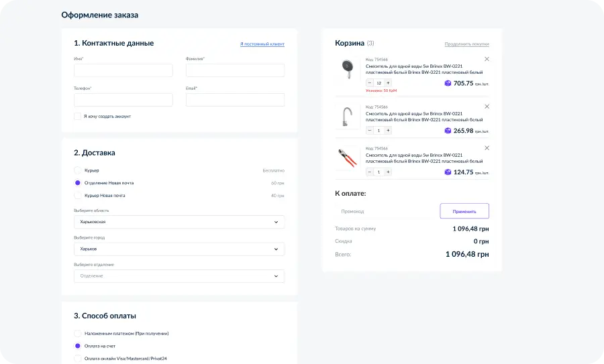Open the city dropdown showing Харьков
The image size is (604, 364).
pos(179,249)
